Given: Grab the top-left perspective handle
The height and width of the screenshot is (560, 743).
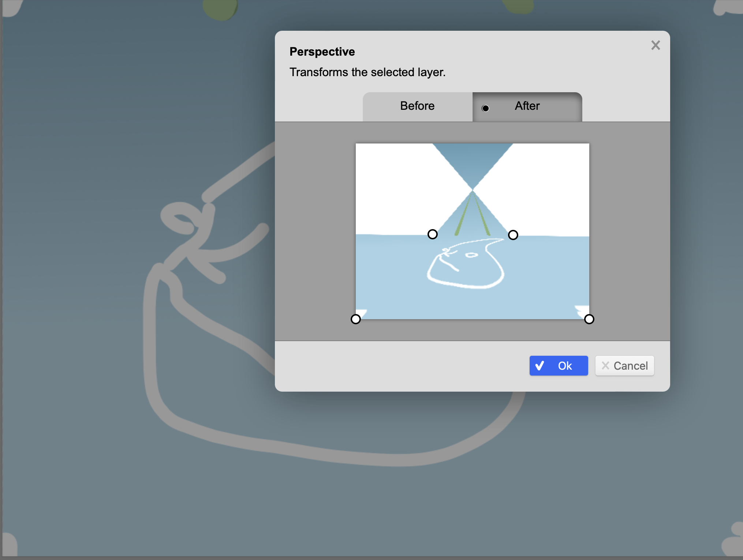Looking at the screenshot, I should (x=433, y=234).
